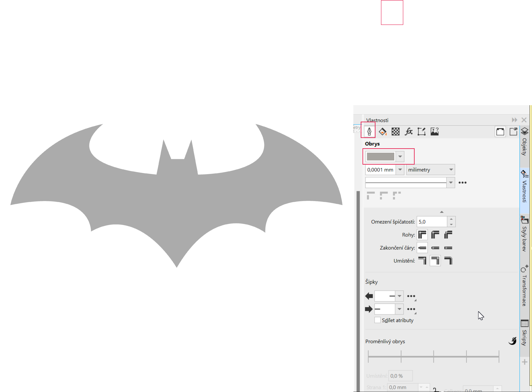This screenshot has height=392, width=532.
Task: Open the line style dropdown
Action: (x=451, y=183)
